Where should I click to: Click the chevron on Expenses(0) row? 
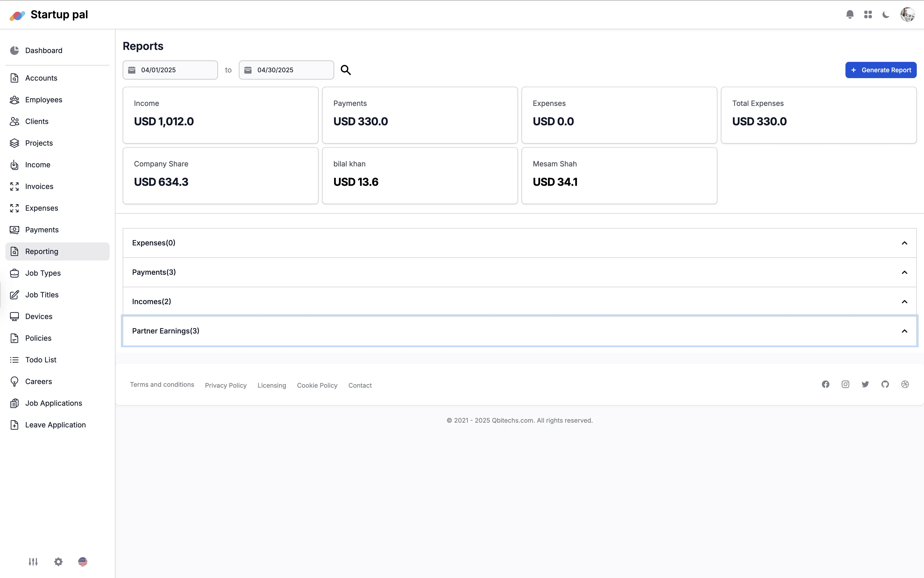coord(905,243)
